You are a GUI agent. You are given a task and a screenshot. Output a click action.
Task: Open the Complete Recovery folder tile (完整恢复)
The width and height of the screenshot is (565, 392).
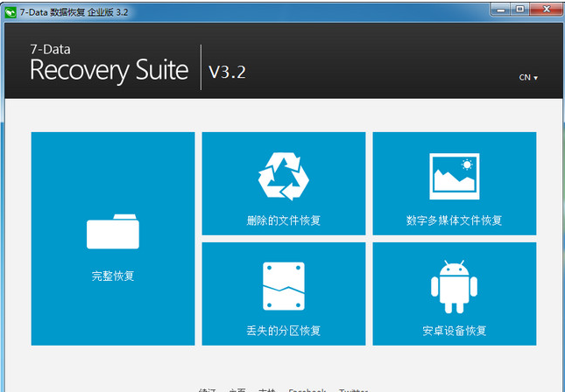[113, 239]
